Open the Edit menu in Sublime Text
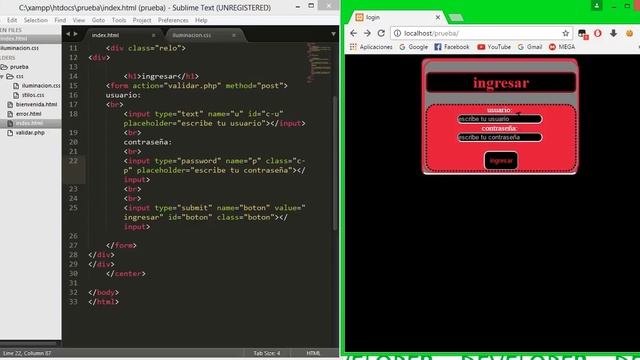The image size is (640, 360). (12, 20)
